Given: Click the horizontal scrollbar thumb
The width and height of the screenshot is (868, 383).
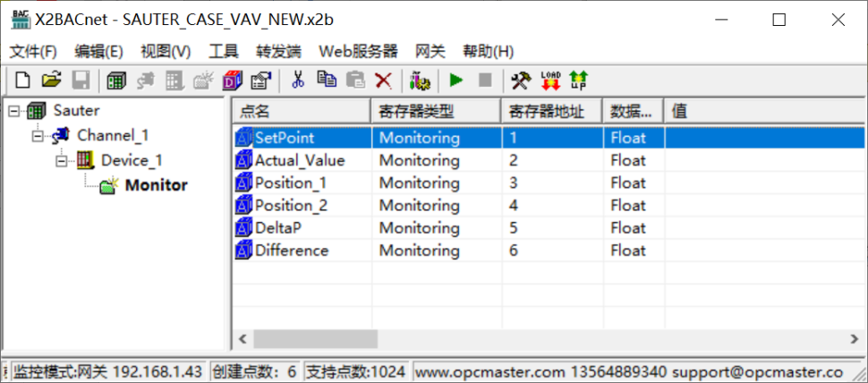Looking at the screenshot, I should [x=316, y=339].
